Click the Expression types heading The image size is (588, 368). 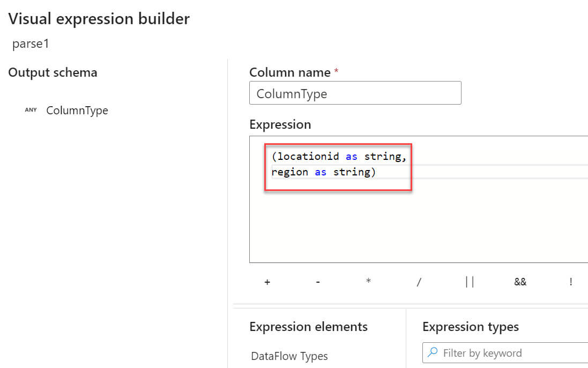pyautogui.click(x=470, y=327)
